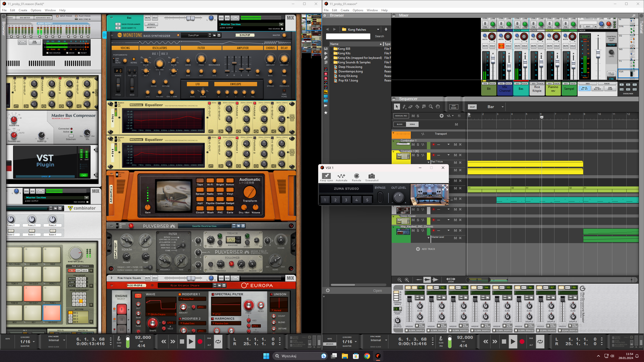The height and width of the screenshot is (362, 644).
Task: Select the Pencil tool in the Sequencer
Action: click(x=404, y=107)
